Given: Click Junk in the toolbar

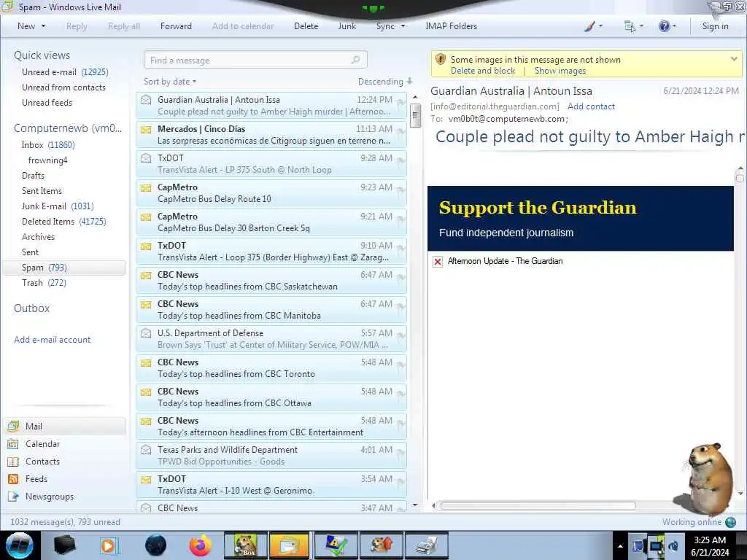Looking at the screenshot, I should (347, 26).
